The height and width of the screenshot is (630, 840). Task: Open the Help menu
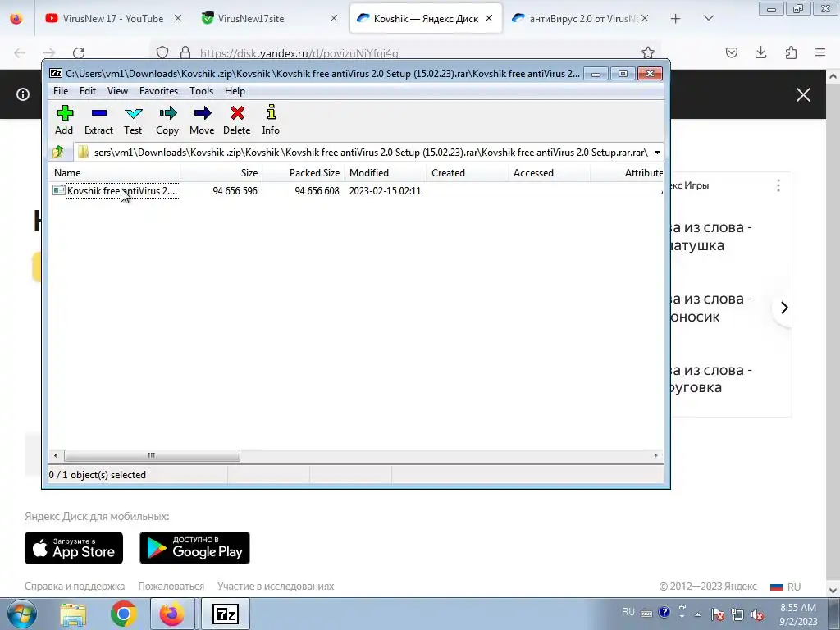point(235,91)
